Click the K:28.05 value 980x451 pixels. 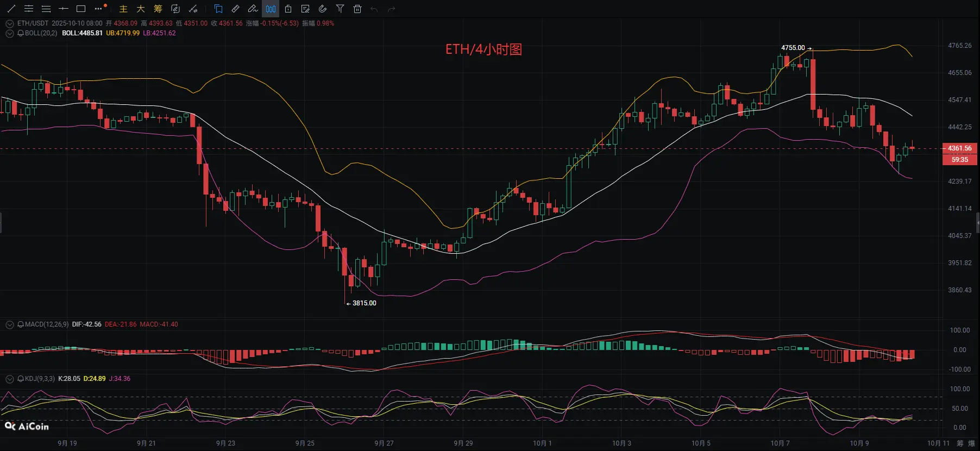(69, 379)
